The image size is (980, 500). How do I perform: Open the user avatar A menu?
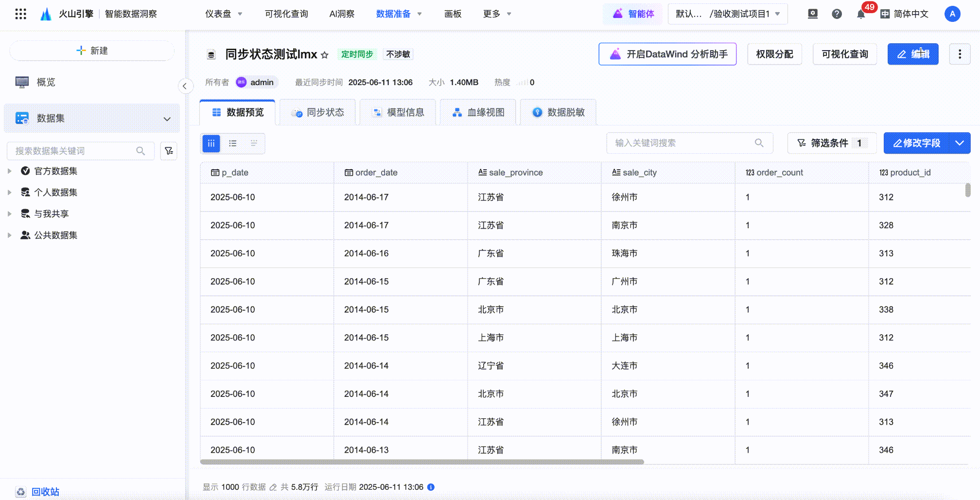[x=952, y=14]
